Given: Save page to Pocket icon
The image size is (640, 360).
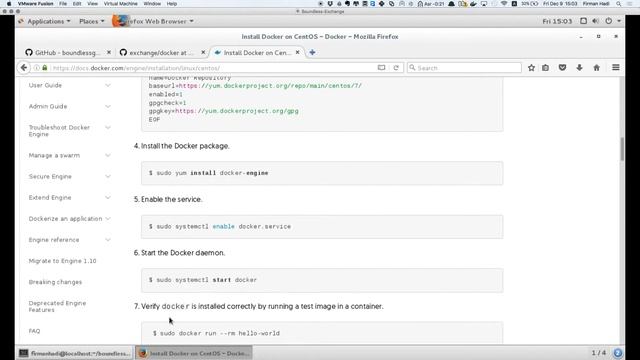Looking at the screenshot, I should (x=562, y=68).
